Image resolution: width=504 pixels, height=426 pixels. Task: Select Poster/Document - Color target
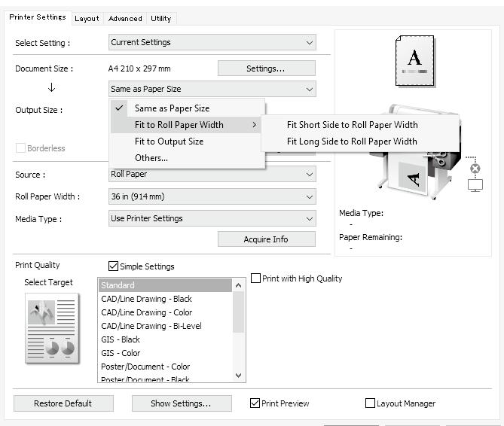coord(165,367)
